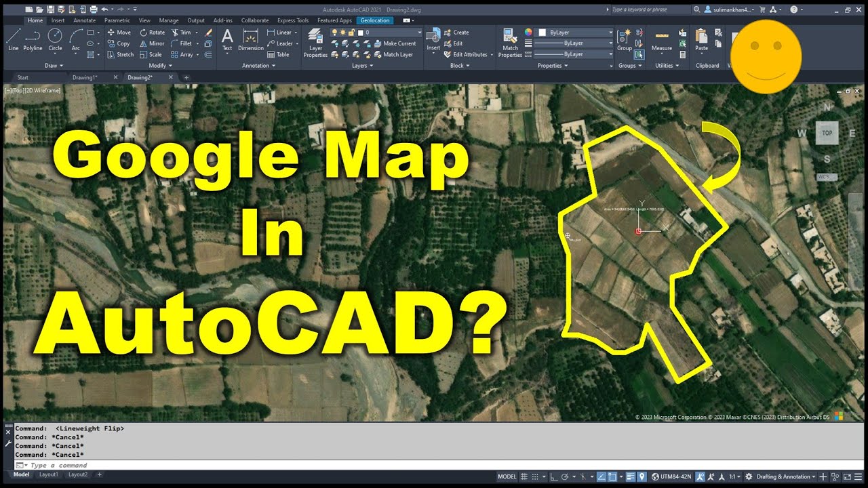The width and height of the screenshot is (868, 488).
Task: Toggle lineweight display in status bar
Action: [x=631, y=476]
